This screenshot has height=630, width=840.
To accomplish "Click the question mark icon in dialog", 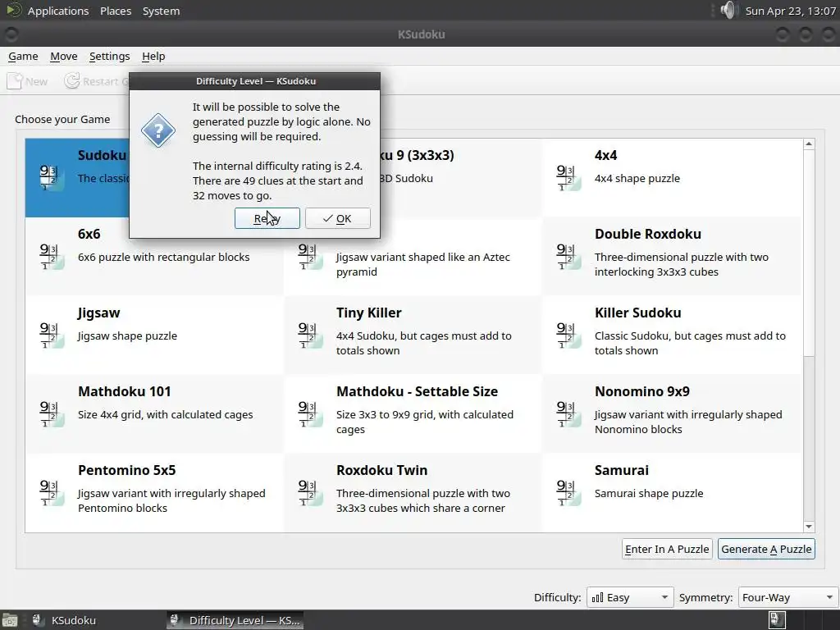I will tap(158, 130).
